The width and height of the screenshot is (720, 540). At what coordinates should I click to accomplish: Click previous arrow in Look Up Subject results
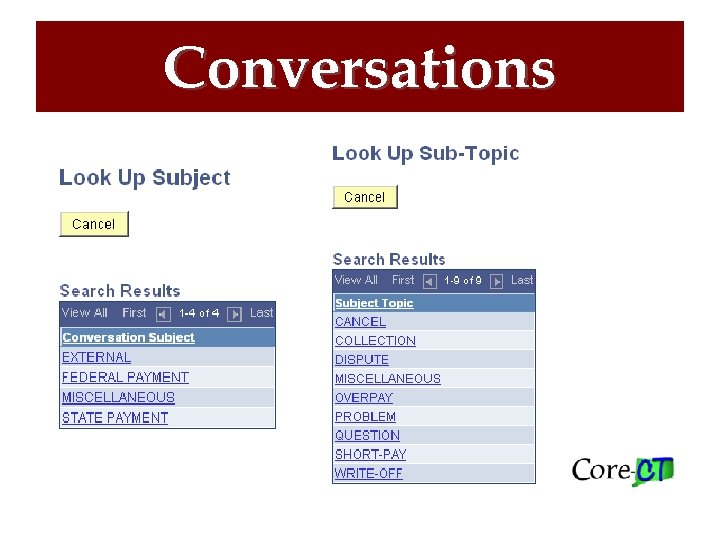pos(163,314)
